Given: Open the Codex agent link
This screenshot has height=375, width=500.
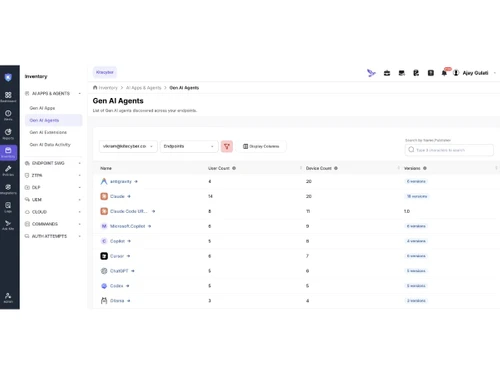Looking at the screenshot, I should [117, 286].
